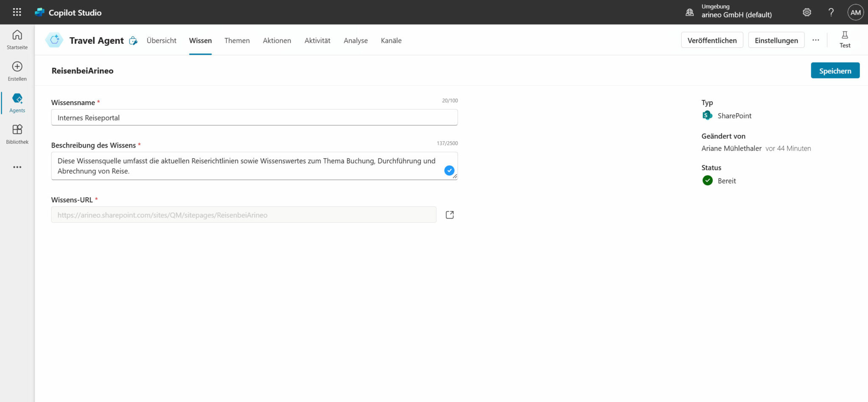
Task: Switch to the Übersicht tab
Action: point(161,41)
